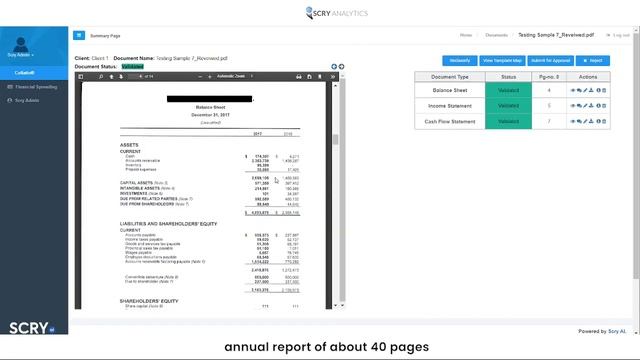Viewport: 640px width, 360px height.
Task: Click Income Statement document type cell
Action: [450, 106]
